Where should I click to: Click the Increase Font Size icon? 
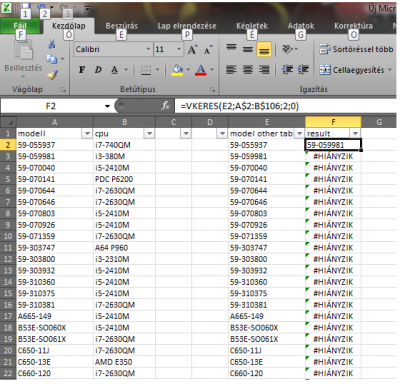pyautogui.click(x=192, y=50)
